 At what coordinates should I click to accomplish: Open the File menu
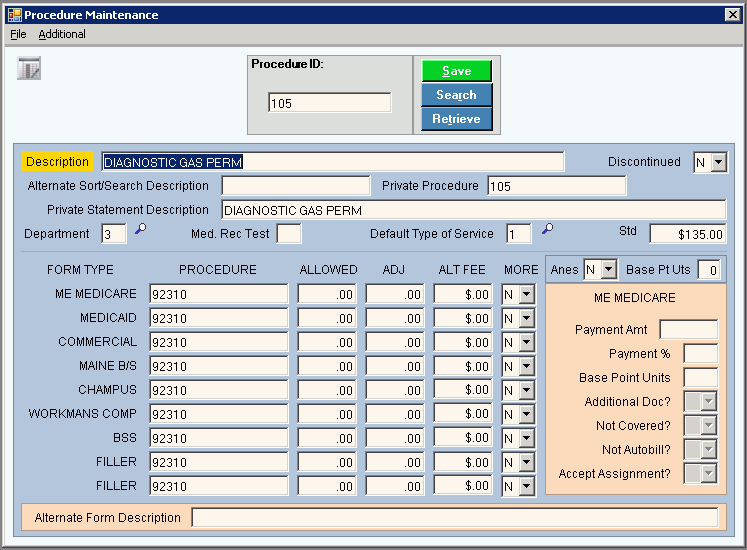(x=18, y=34)
